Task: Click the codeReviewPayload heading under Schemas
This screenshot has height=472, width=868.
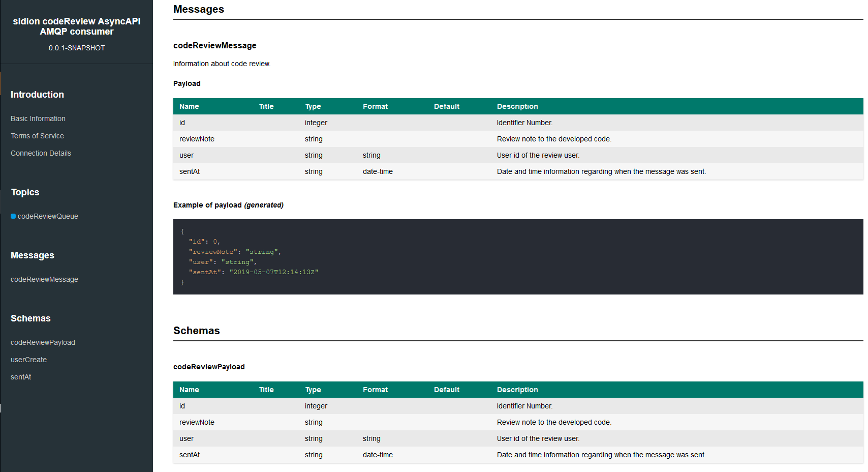Action: (x=209, y=367)
